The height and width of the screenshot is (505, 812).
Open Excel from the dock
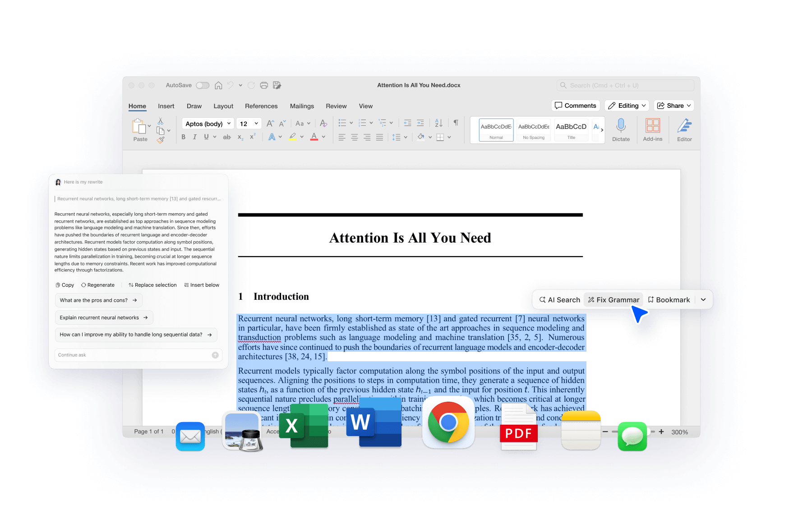[x=304, y=425]
